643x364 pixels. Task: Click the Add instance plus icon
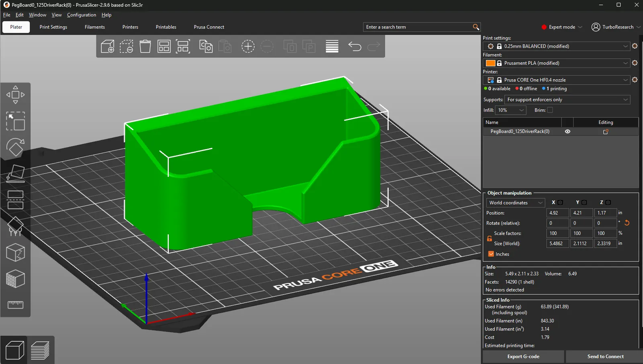[x=248, y=46]
